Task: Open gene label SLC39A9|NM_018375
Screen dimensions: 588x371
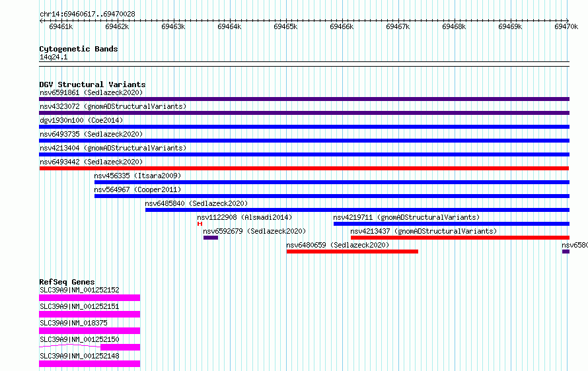Action: coord(73,323)
